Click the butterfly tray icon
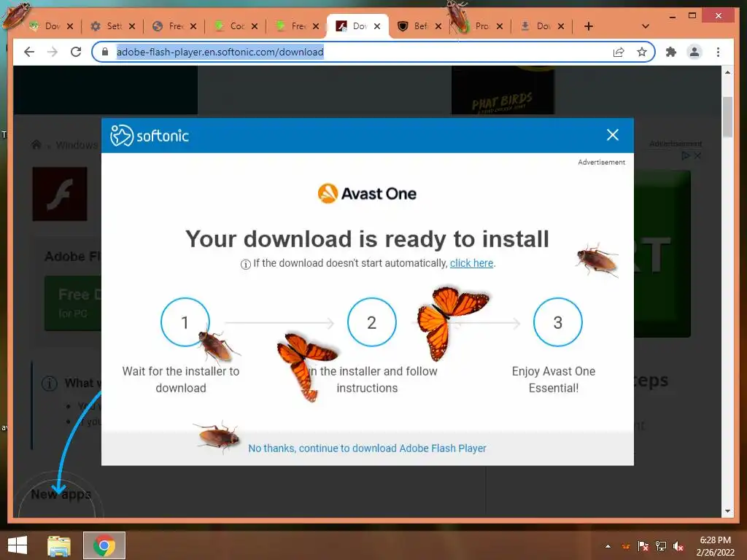Viewport: 747px width, 560px height. pyautogui.click(x=626, y=546)
